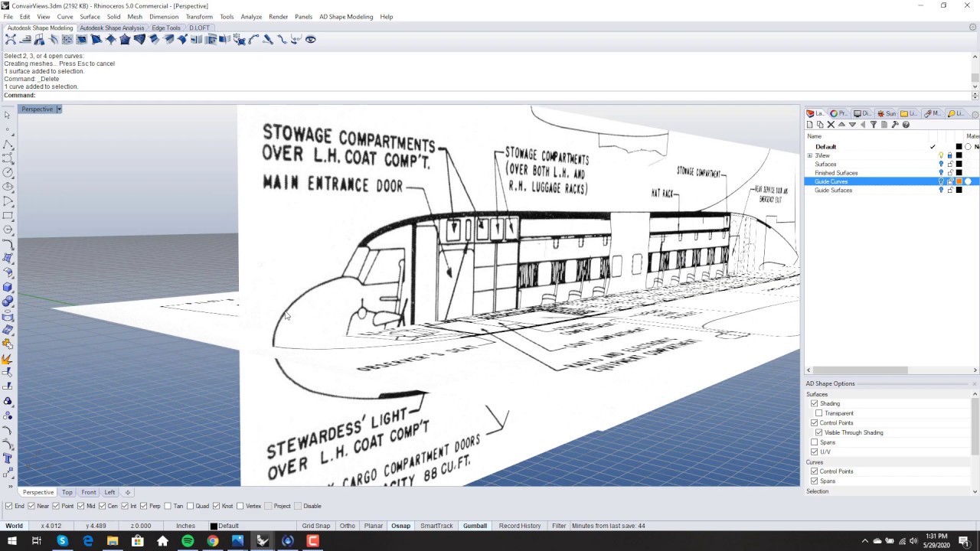Toggle the Near osnap checkbox
This screenshot has width=980, height=551.
[31, 506]
